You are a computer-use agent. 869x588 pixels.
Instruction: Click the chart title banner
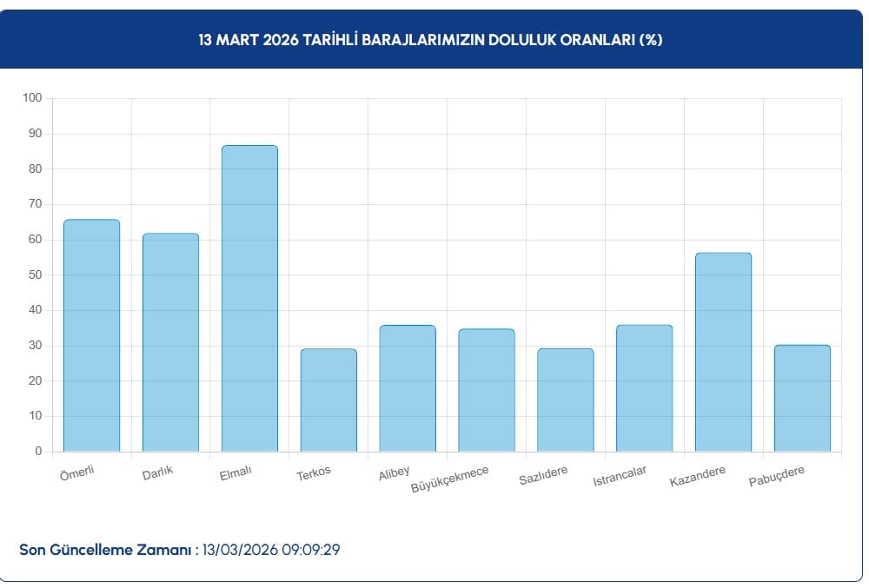coord(432,37)
